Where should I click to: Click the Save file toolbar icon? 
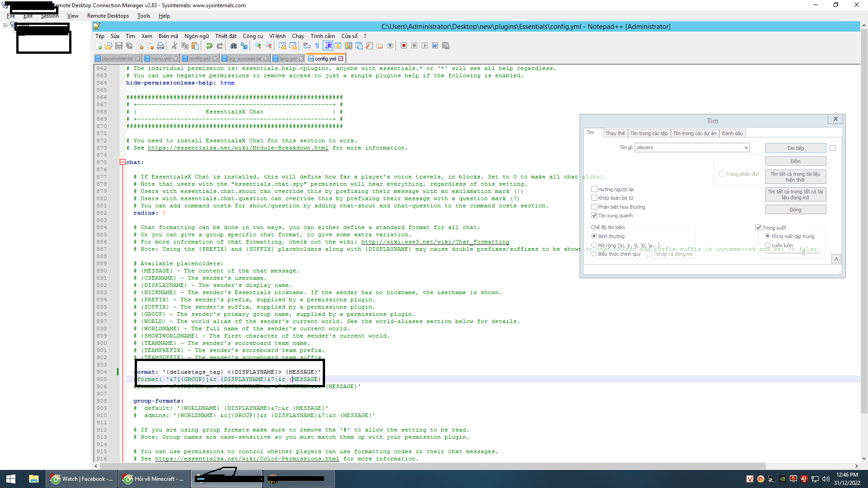tap(119, 46)
